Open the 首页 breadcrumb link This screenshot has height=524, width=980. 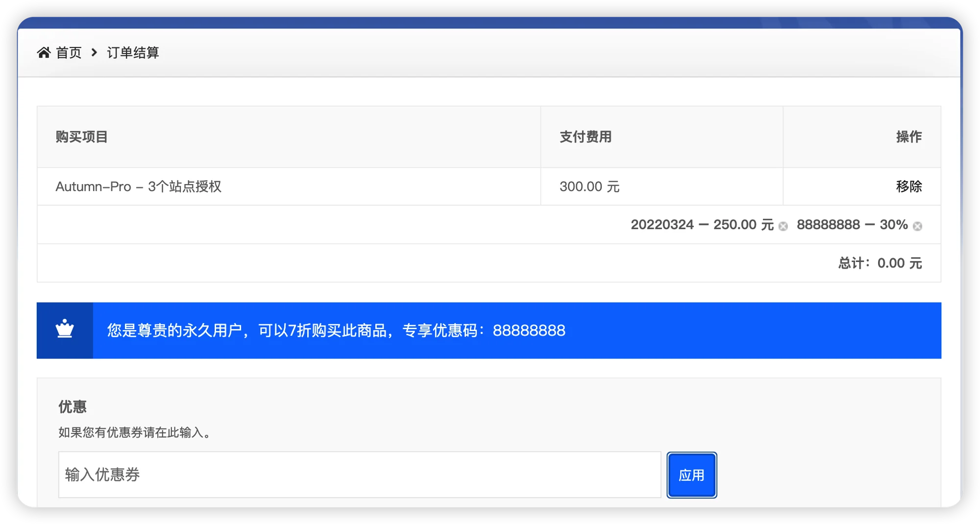point(69,52)
